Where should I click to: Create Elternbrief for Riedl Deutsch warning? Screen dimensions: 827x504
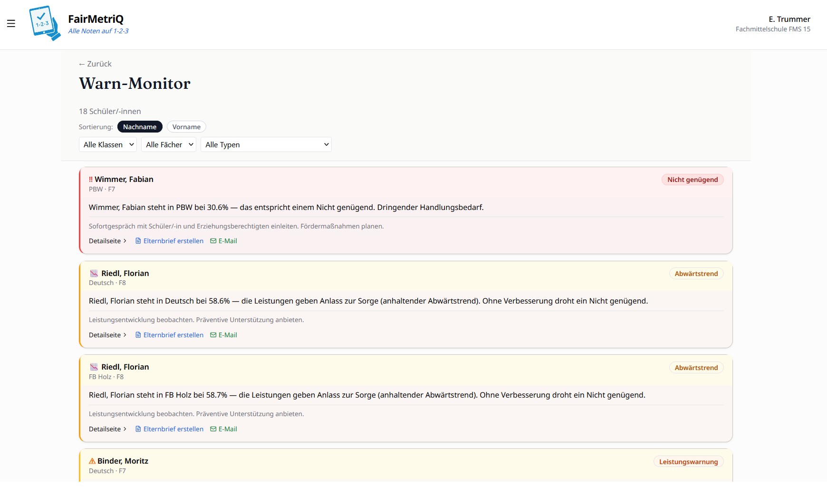click(x=170, y=335)
